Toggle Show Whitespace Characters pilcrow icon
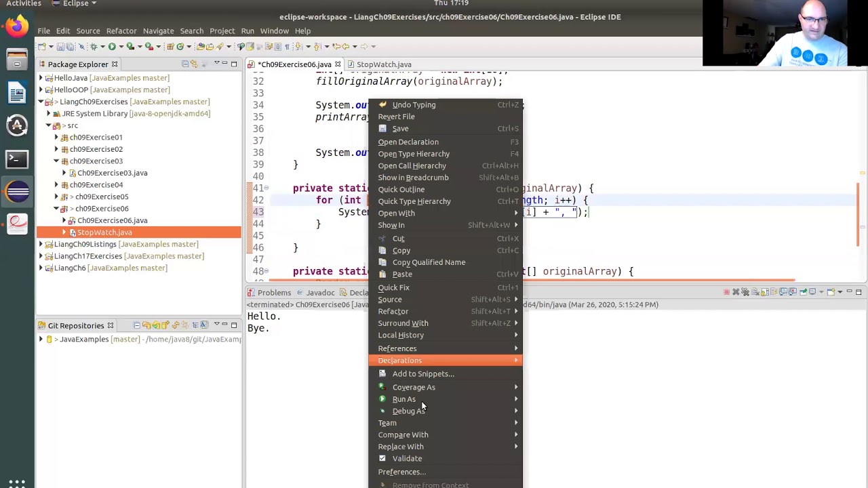The height and width of the screenshot is (488, 868). pyautogui.click(x=287, y=46)
